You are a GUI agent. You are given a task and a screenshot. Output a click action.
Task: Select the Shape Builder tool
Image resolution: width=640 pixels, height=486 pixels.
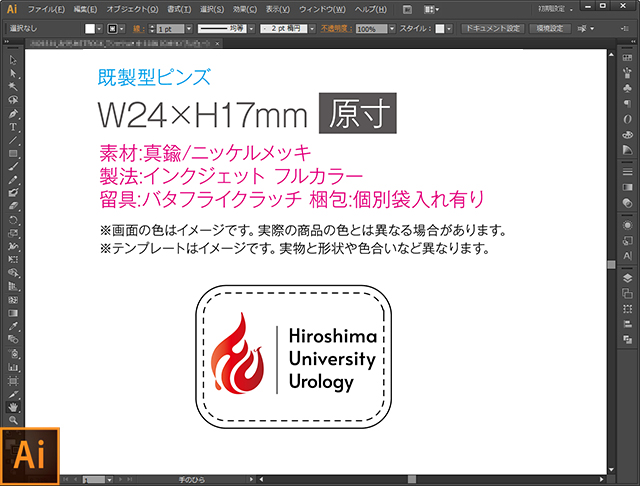[x=13, y=273]
